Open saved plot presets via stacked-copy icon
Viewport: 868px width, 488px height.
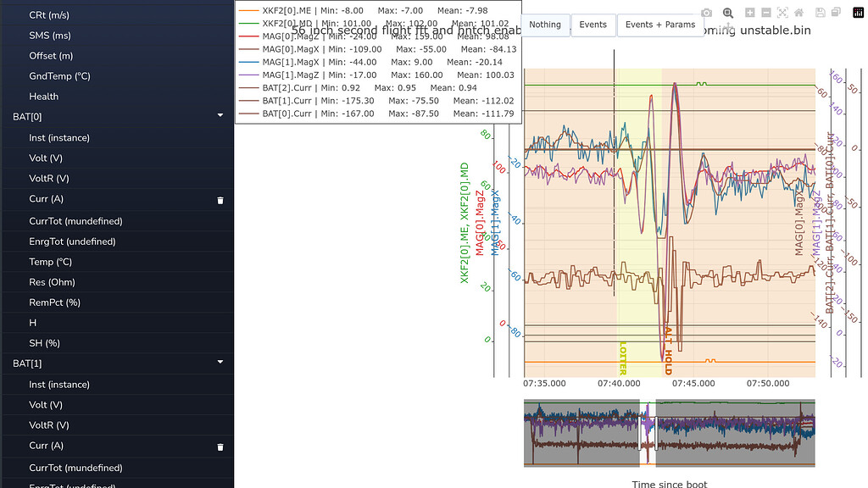click(837, 13)
